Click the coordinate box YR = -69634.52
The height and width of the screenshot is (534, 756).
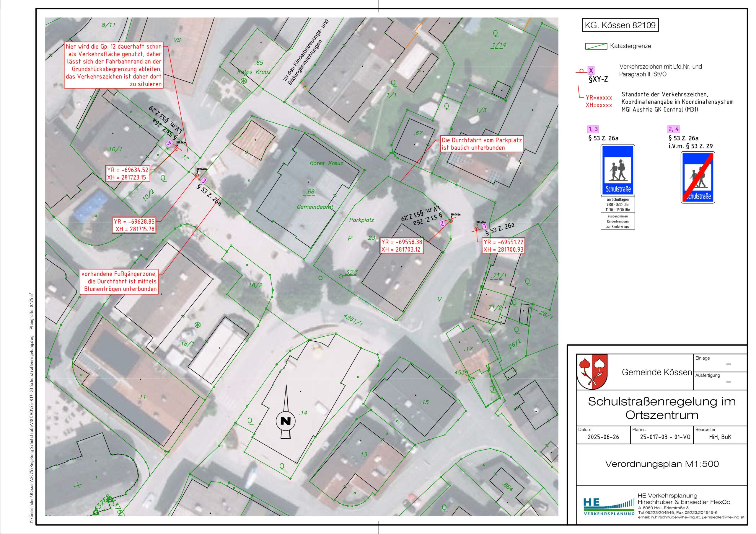[x=127, y=173]
